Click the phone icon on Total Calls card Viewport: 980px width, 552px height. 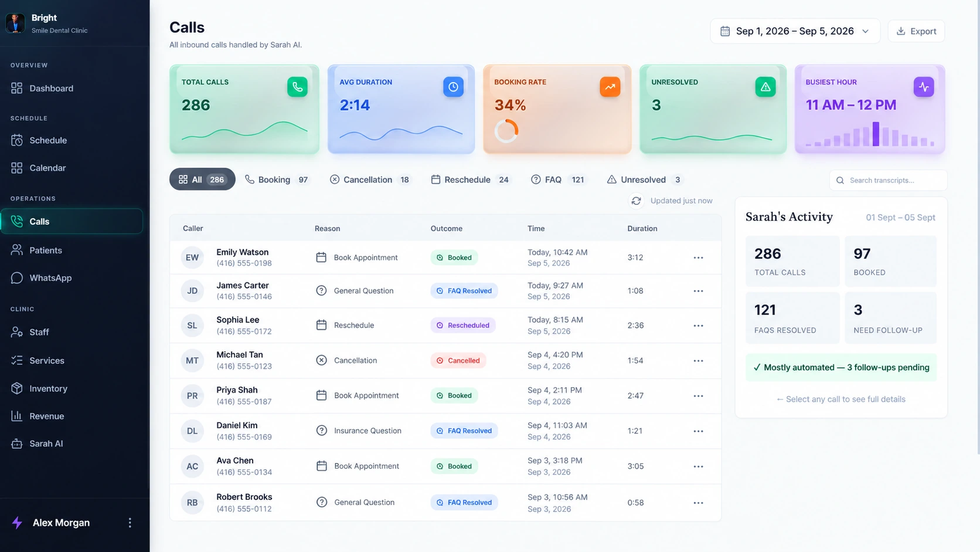pyautogui.click(x=297, y=87)
